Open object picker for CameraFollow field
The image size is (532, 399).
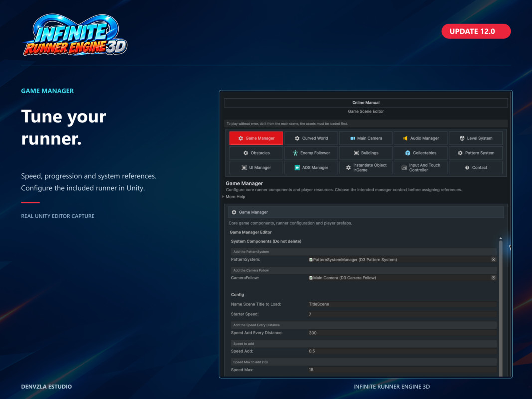493,278
